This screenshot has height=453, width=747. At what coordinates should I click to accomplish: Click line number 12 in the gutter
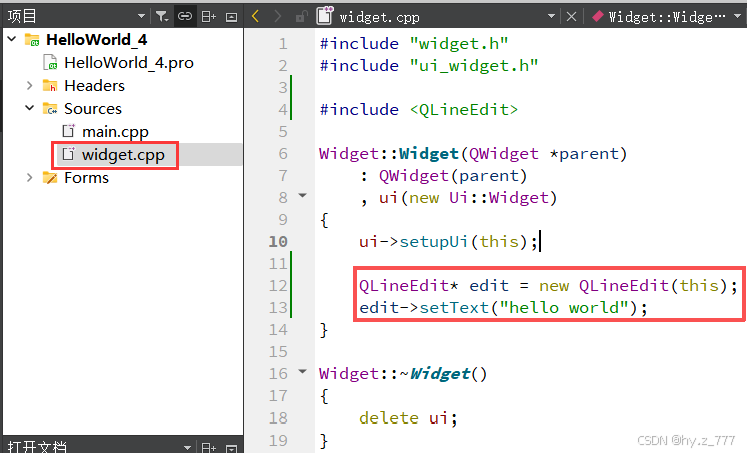[278, 286]
